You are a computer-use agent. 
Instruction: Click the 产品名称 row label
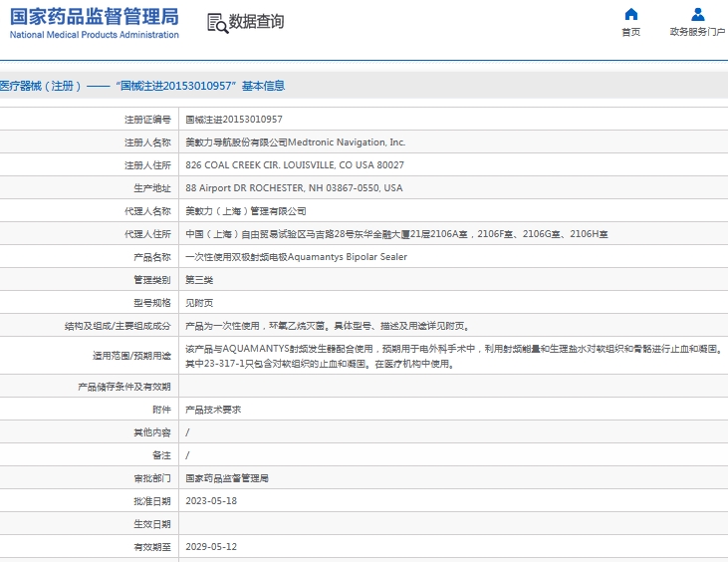(x=152, y=257)
